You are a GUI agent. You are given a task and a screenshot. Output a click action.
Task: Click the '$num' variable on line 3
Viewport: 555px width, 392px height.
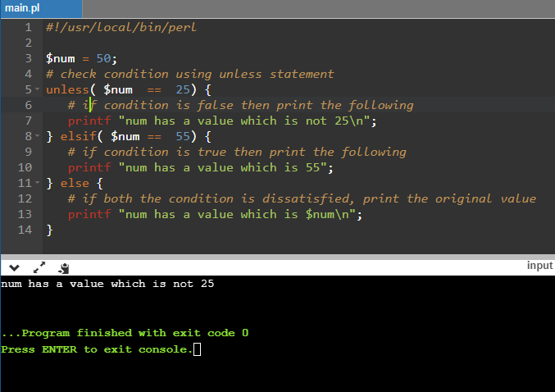tap(60, 58)
